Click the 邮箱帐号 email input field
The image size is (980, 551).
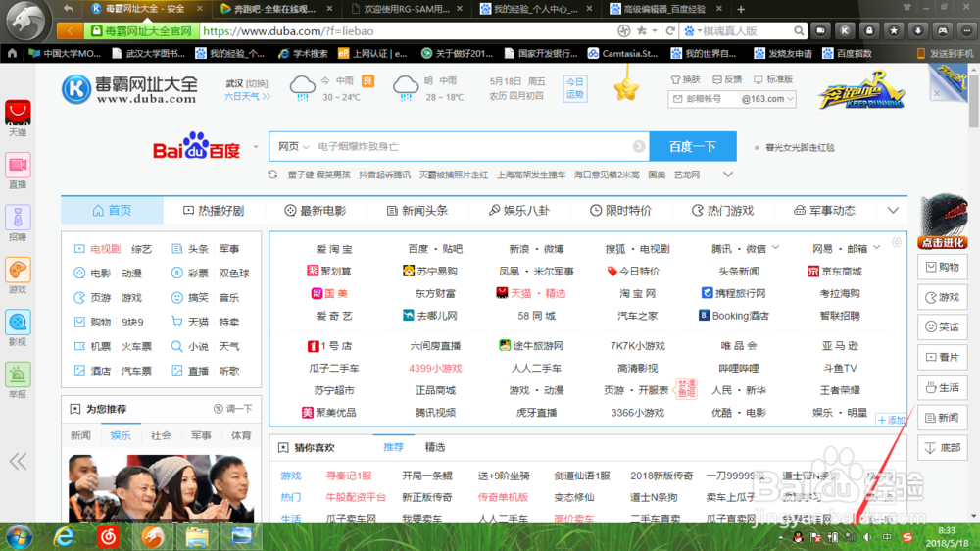[703, 99]
